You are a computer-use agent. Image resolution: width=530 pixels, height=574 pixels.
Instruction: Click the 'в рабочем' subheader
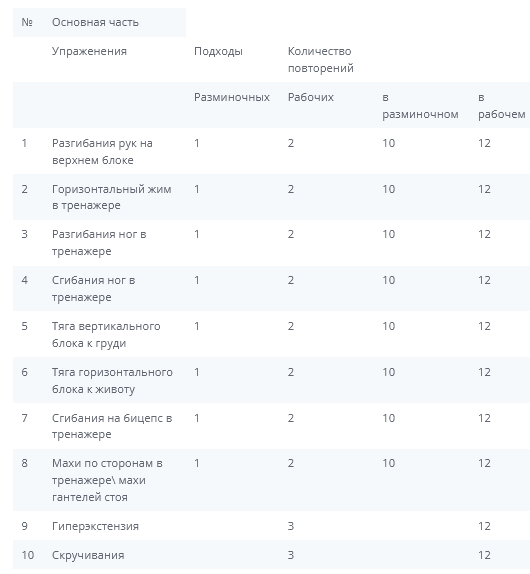click(501, 105)
